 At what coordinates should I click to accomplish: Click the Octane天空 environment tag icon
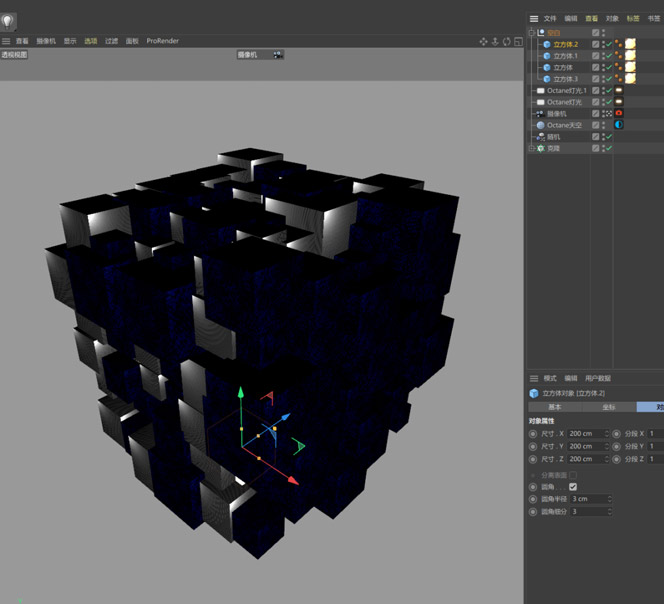619,125
